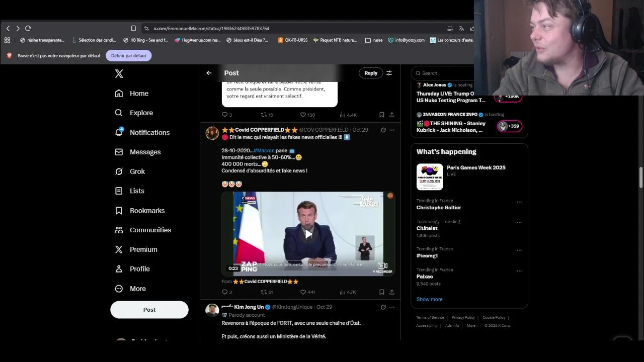Expand the More menu in sidebar
This screenshot has width=644, height=362.
pos(130,289)
